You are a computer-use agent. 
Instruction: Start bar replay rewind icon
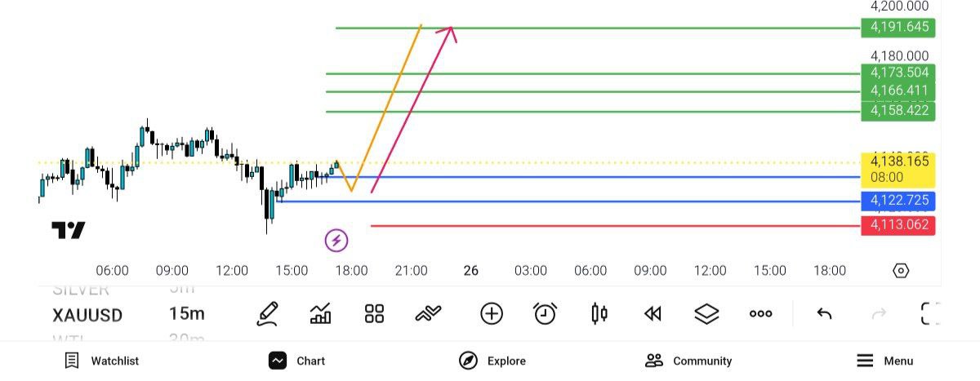point(653,314)
